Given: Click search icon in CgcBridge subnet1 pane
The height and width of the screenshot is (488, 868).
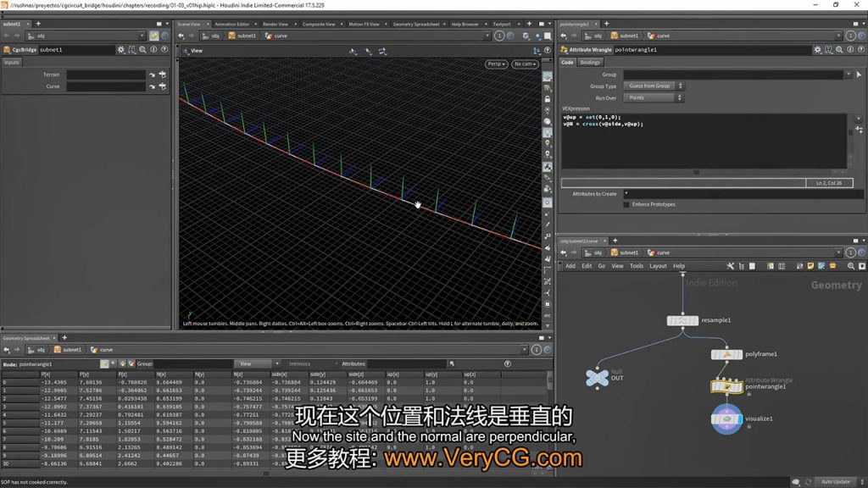Looking at the screenshot, I should coord(142,50).
